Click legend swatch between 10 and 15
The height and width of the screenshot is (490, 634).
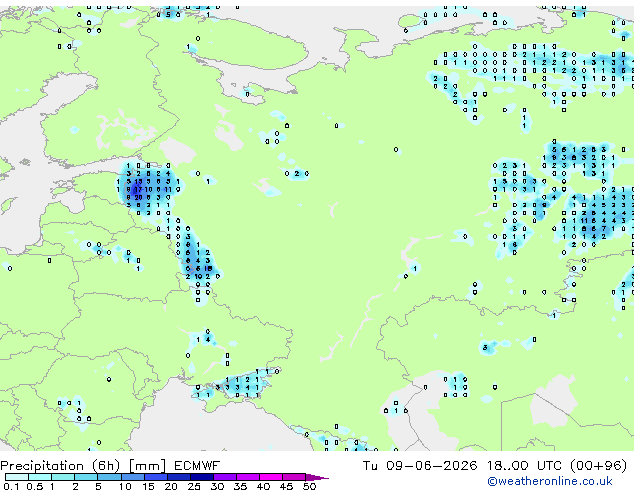click(133, 477)
